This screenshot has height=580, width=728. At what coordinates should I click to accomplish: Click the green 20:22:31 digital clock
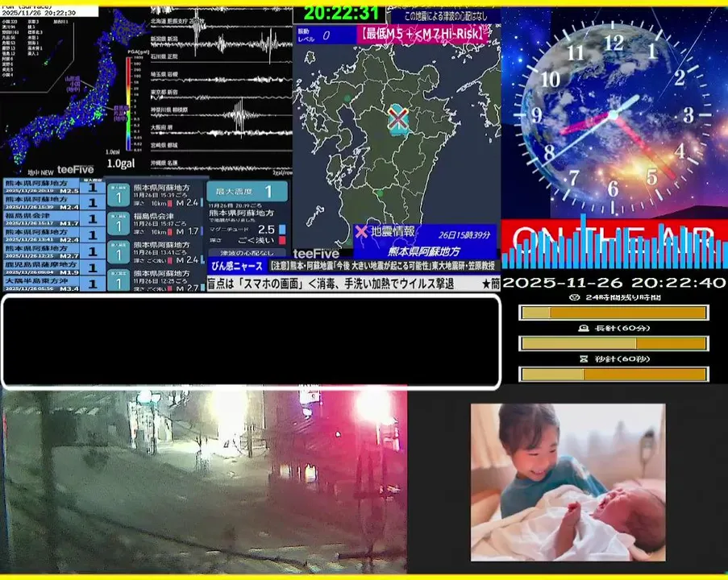click(x=341, y=14)
